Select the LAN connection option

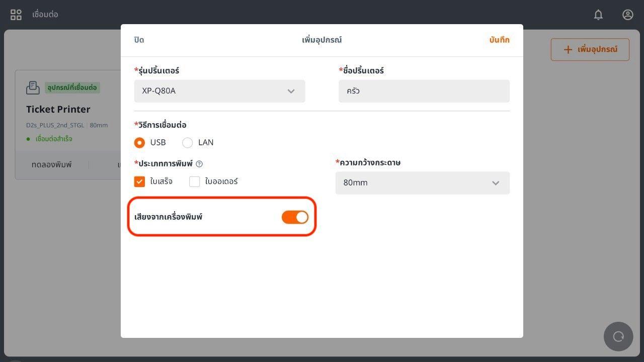[188, 143]
